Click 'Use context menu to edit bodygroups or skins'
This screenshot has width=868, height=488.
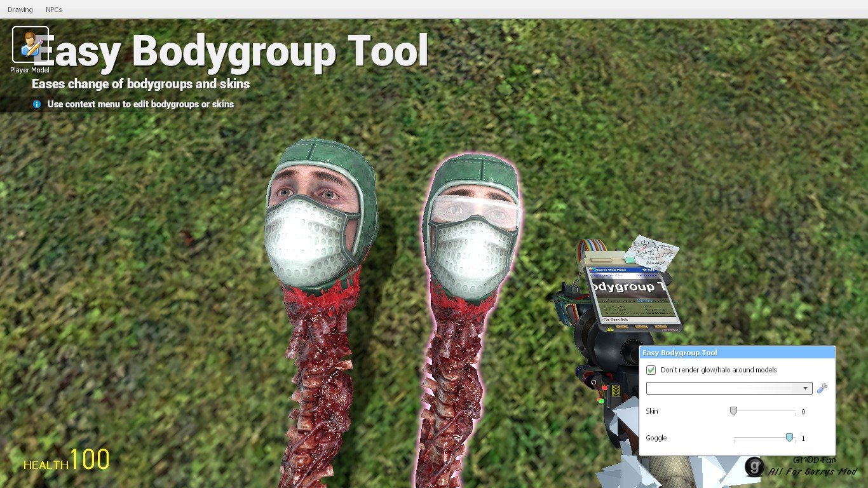click(140, 104)
